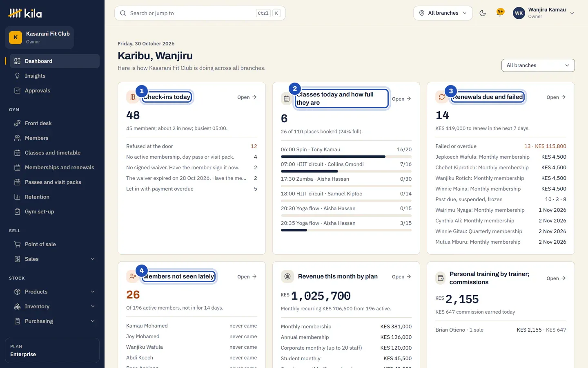Open the All branches select below the header
Viewport: 588px width, 368px height.
(x=538, y=65)
